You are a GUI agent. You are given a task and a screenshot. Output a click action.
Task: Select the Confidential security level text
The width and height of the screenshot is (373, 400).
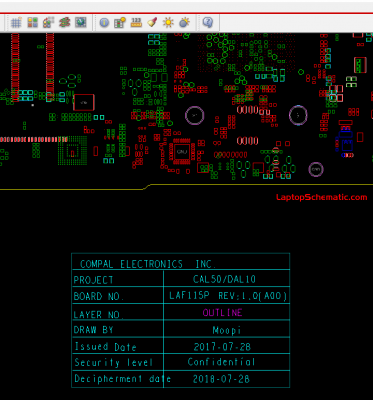[221, 362]
